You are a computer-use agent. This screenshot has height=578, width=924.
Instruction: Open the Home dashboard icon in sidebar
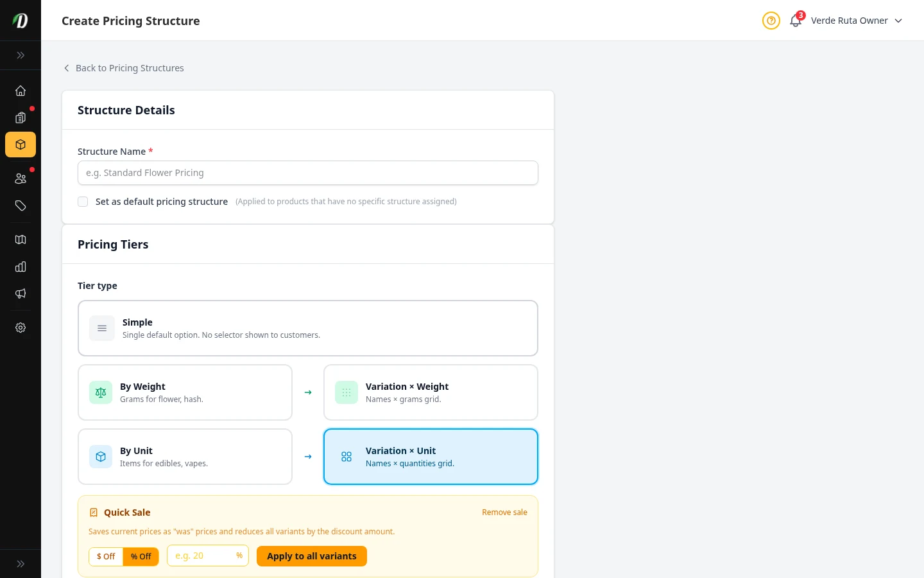pos(21,91)
